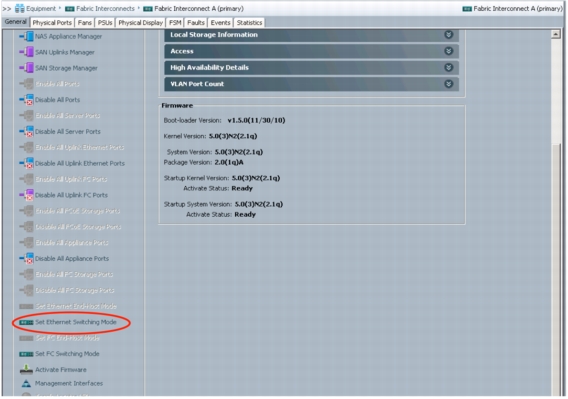This screenshot has width=568, height=399.
Task: Click the Equipment breadcrumb icon
Action: click(20, 8)
